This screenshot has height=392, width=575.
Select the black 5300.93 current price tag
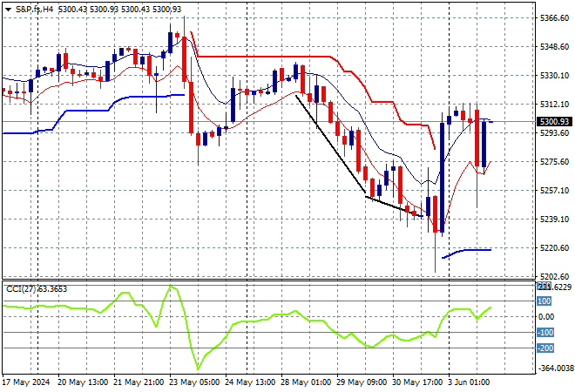(554, 122)
